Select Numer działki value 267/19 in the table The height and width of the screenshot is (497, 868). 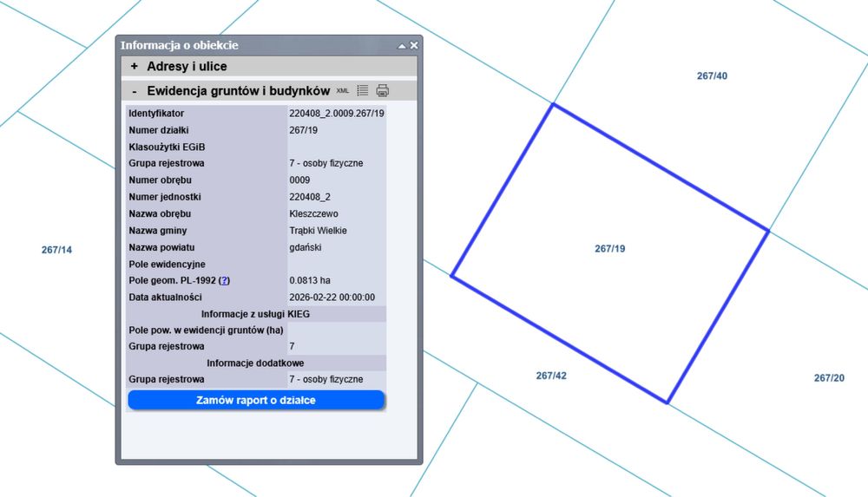pyautogui.click(x=303, y=130)
